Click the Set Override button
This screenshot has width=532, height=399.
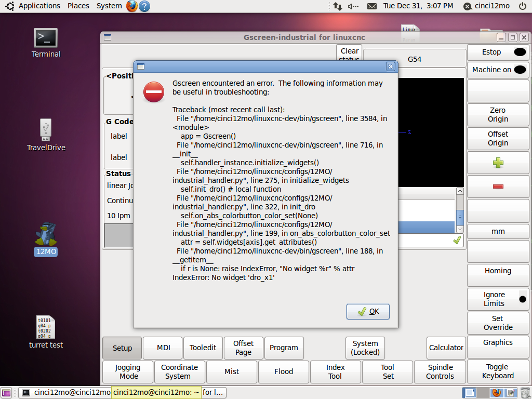(498, 323)
